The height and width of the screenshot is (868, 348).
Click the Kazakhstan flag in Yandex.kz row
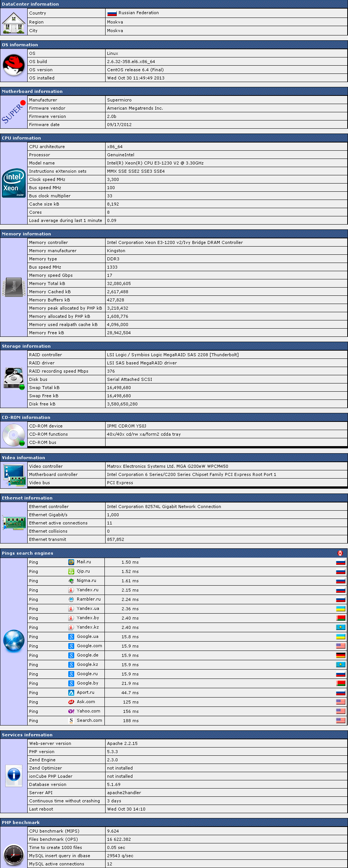coord(341,627)
